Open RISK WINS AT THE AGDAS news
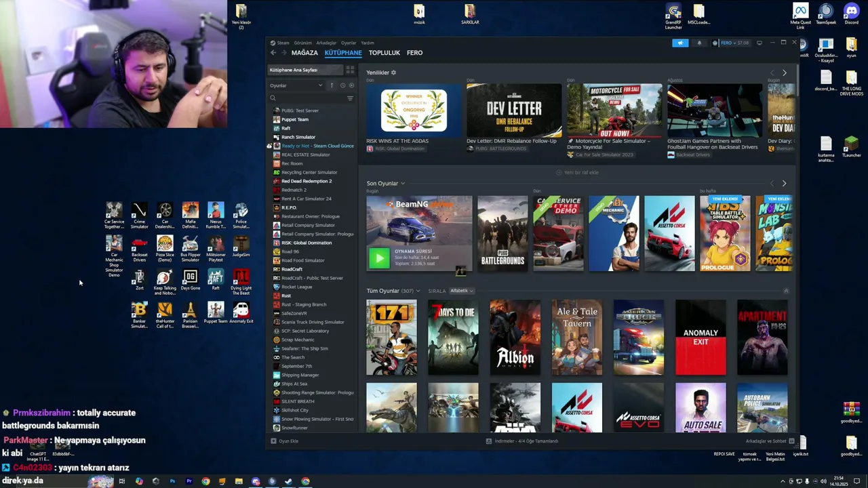 414,110
